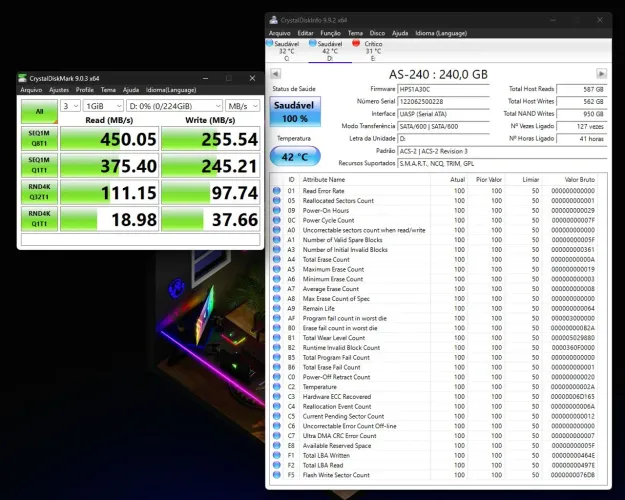Click the Modo Transferência field SATA/600

click(444, 126)
